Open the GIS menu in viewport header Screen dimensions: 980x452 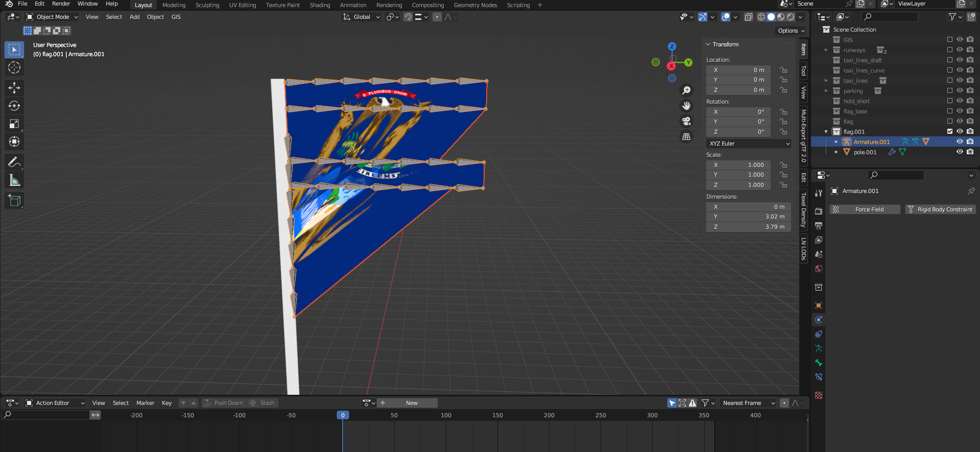point(176,17)
